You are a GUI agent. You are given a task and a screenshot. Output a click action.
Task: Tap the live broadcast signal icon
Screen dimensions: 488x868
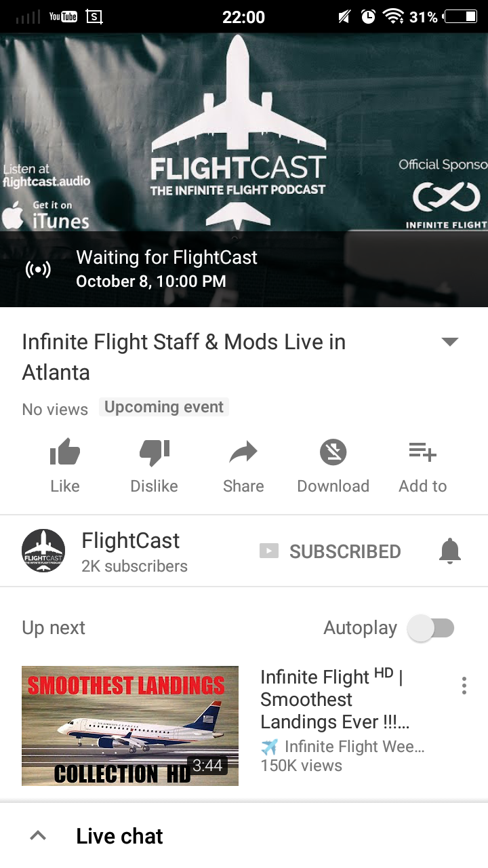tap(38, 270)
